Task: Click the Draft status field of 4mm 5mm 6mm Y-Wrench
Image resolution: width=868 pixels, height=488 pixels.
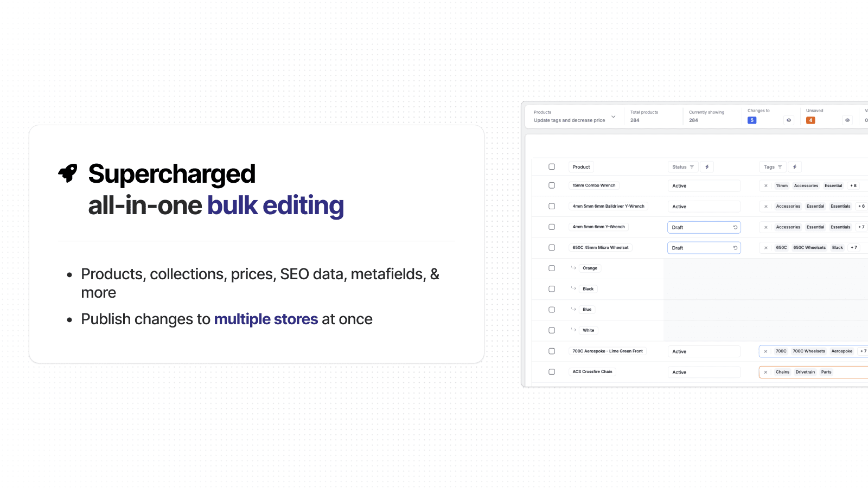Action: (700, 227)
